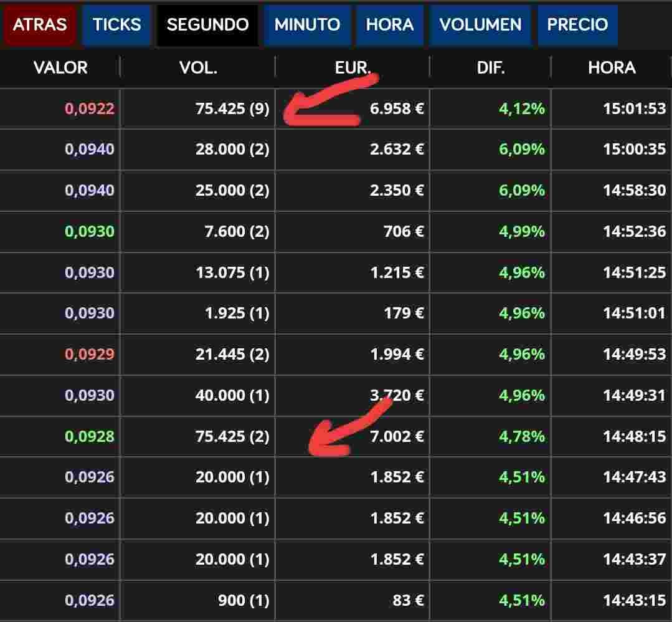Click the green 0,0928 value cell
This screenshot has height=622, width=672.
(x=90, y=436)
